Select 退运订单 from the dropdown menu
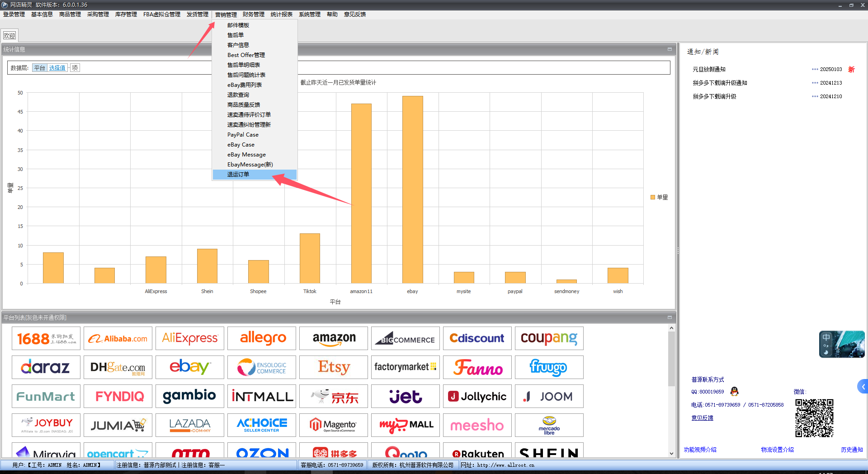This screenshot has width=868, height=474. [x=255, y=174]
